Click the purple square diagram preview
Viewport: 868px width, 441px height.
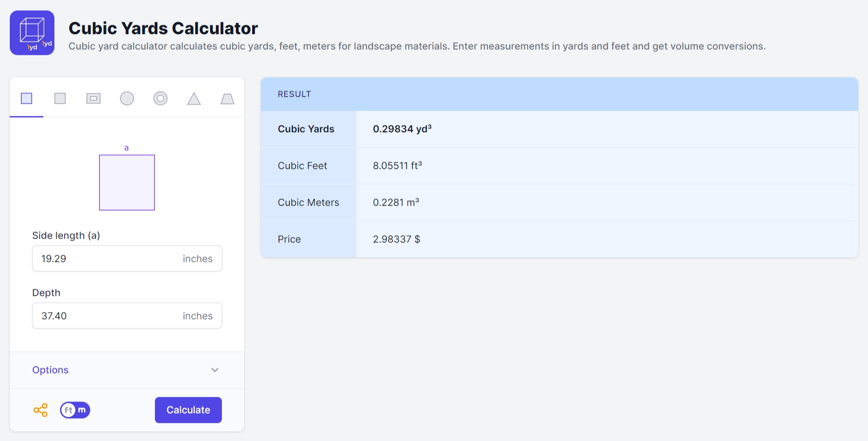pos(127,182)
